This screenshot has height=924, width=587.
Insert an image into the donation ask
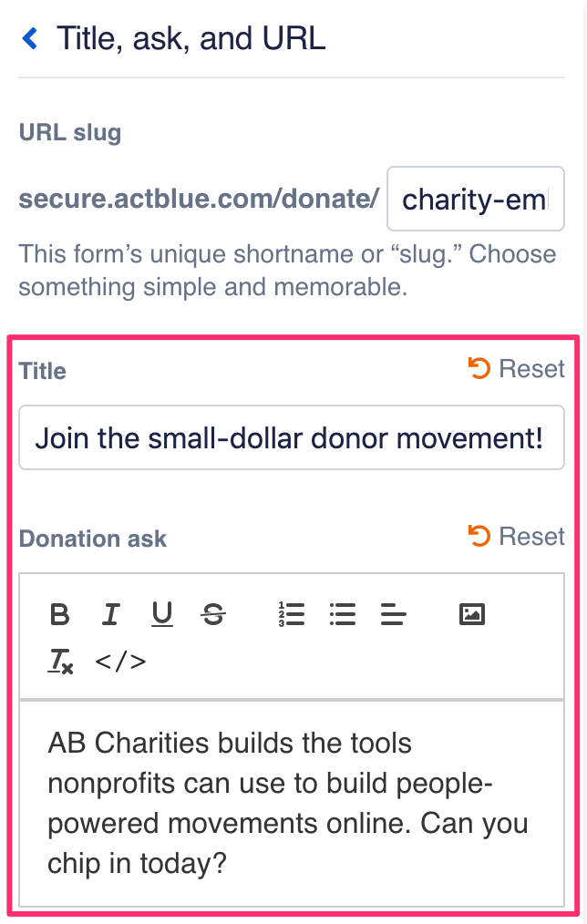coord(471,614)
